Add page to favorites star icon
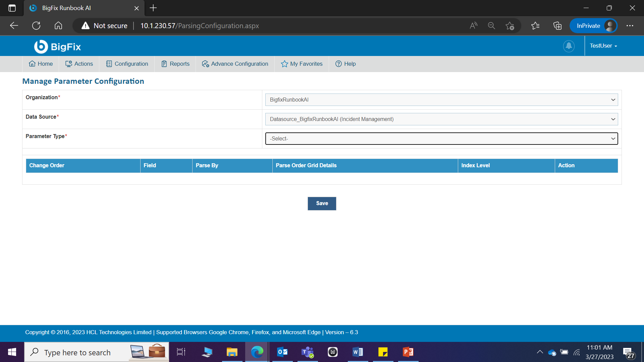The width and height of the screenshot is (644, 362). (x=510, y=26)
